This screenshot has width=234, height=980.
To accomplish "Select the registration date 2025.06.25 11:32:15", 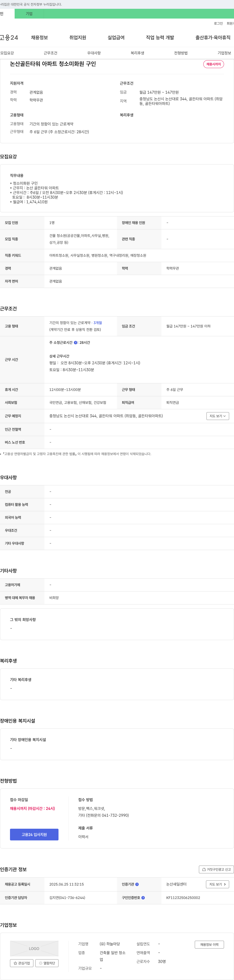I will [67, 884].
